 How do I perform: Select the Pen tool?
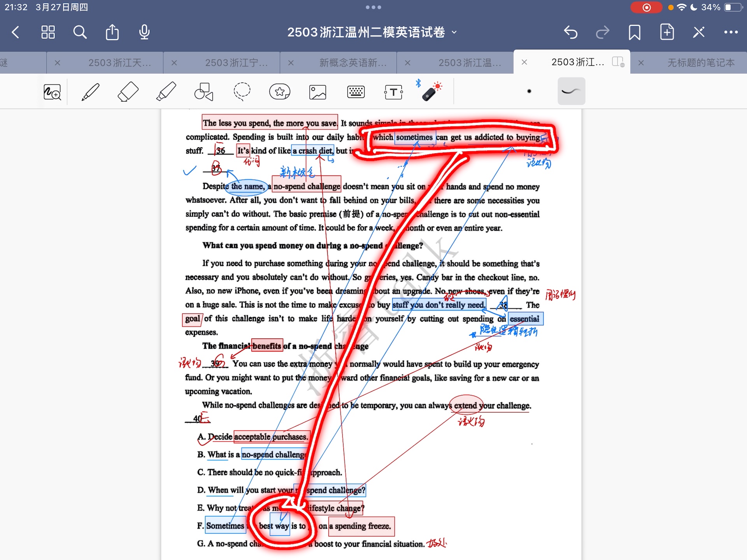click(90, 92)
